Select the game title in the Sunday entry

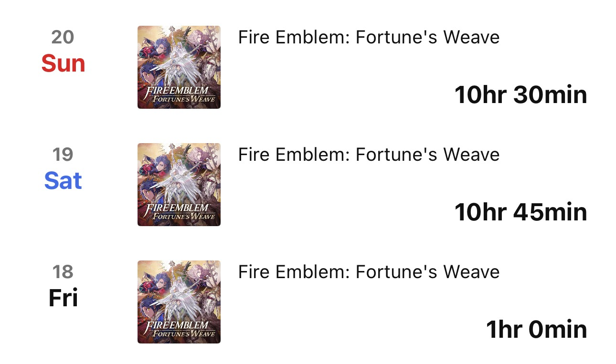click(x=369, y=37)
